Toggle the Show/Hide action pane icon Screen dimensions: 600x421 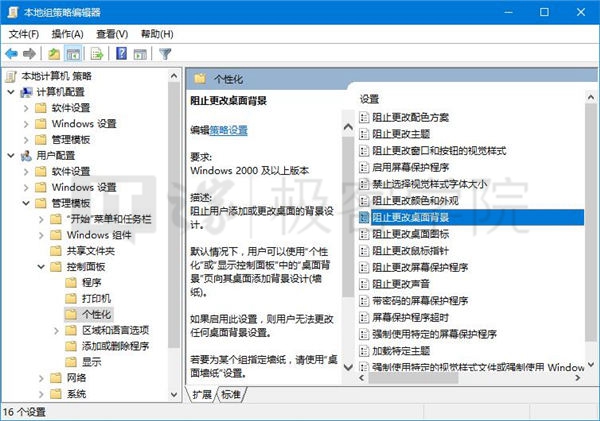pyautogui.click(x=140, y=54)
